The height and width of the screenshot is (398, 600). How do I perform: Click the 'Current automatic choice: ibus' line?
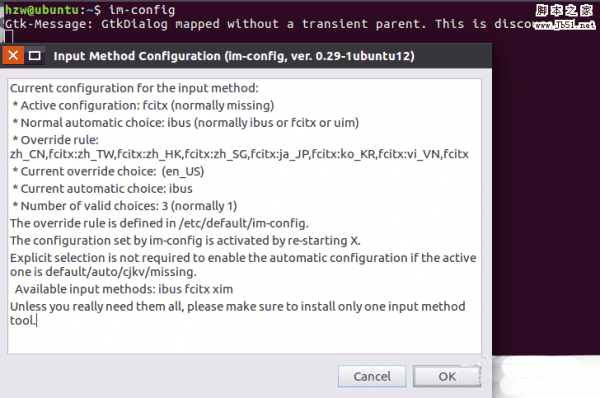coord(102,188)
